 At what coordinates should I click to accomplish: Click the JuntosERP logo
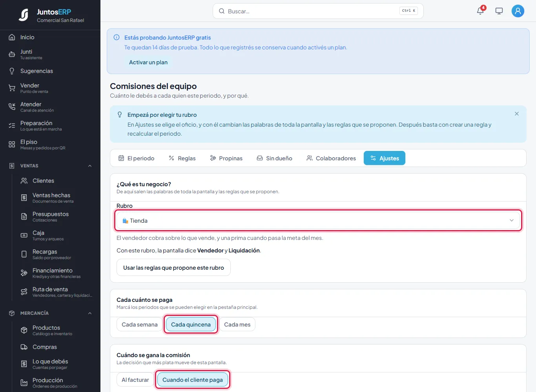tap(24, 15)
